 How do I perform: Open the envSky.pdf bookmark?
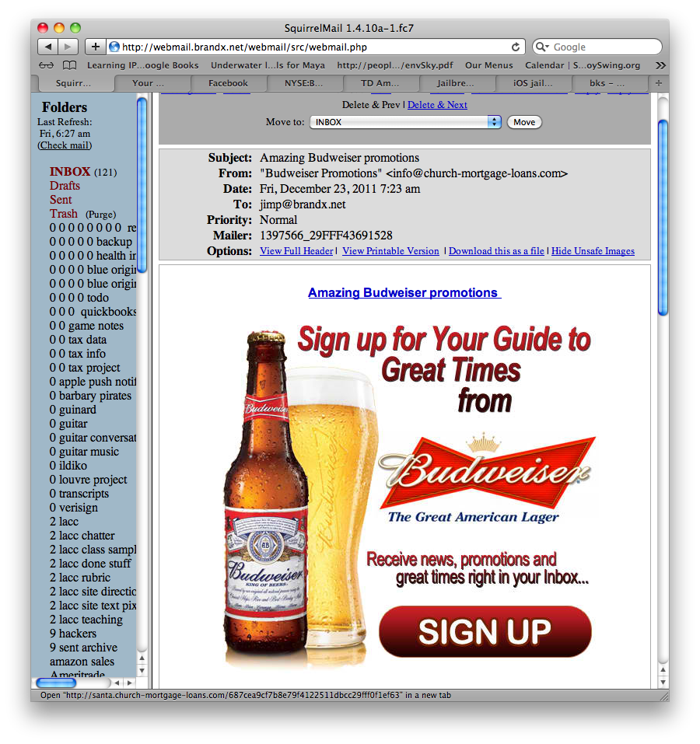395,65
